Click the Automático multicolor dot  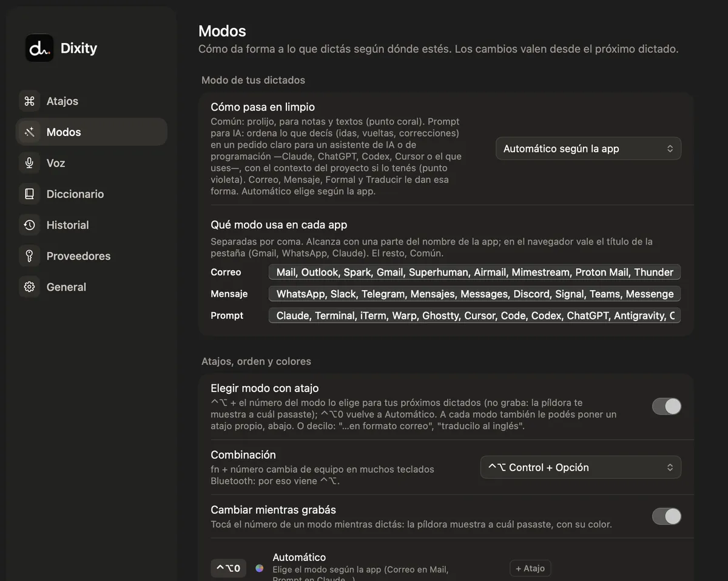[x=260, y=568]
